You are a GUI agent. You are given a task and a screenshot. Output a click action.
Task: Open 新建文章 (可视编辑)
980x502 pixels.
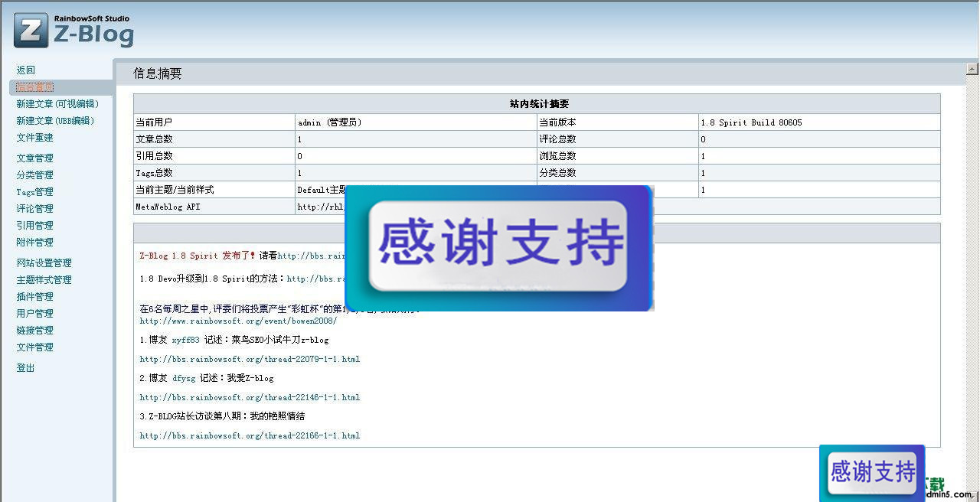58,104
